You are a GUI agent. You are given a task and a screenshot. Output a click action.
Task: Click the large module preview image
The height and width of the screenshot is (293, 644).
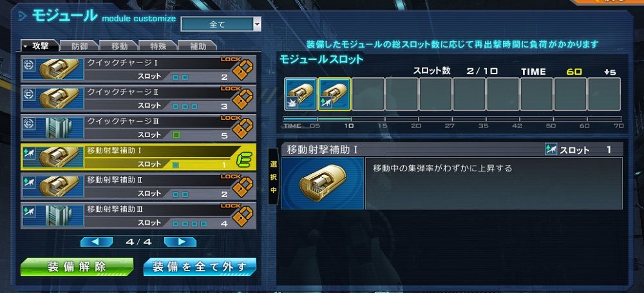pyautogui.click(x=323, y=184)
